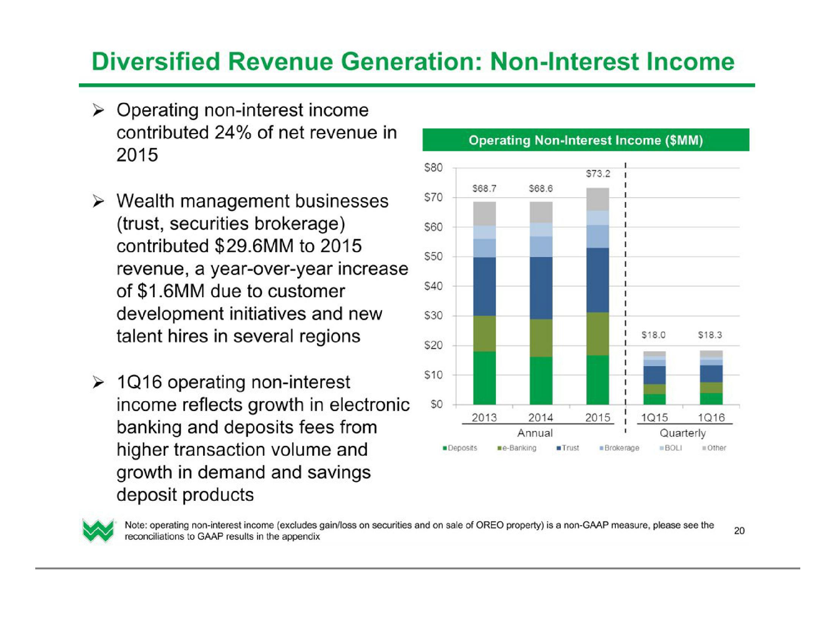This screenshot has height=644, width=834.
Task: Click the 'Quarterly' group label
Action: tap(683, 433)
